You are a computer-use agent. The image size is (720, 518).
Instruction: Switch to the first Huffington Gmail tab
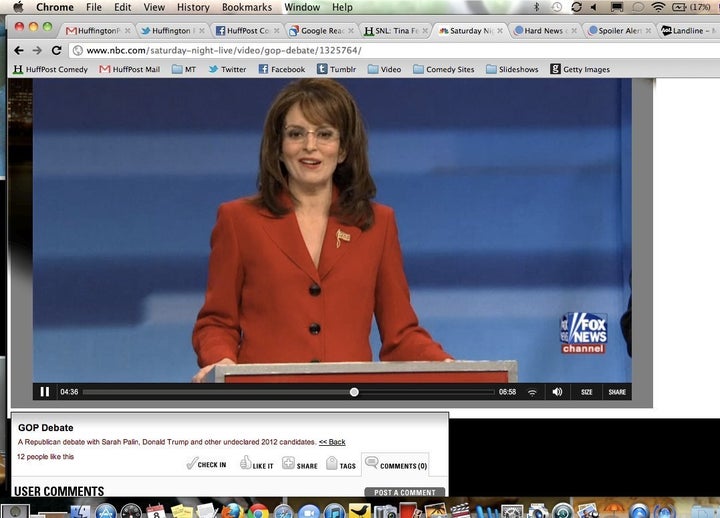[x=97, y=31]
